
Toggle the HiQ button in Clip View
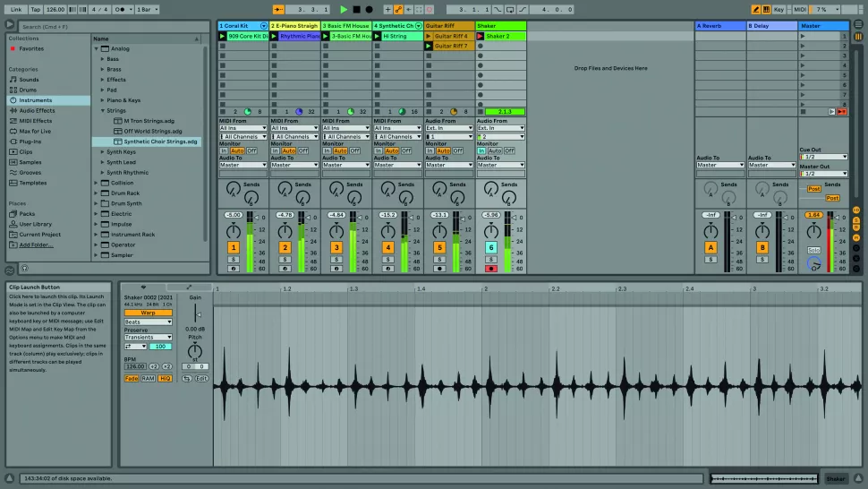click(165, 379)
